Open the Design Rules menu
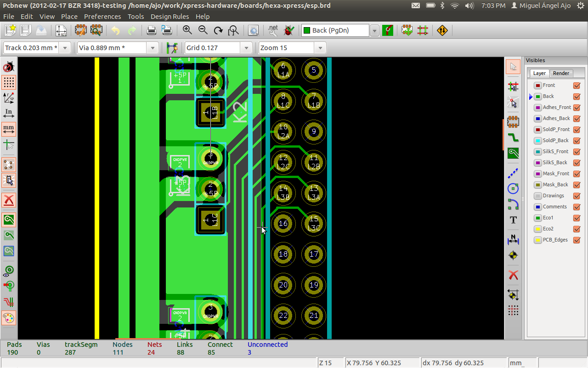The width and height of the screenshot is (588, 368). pyautogui.click(x=170, y=17)
